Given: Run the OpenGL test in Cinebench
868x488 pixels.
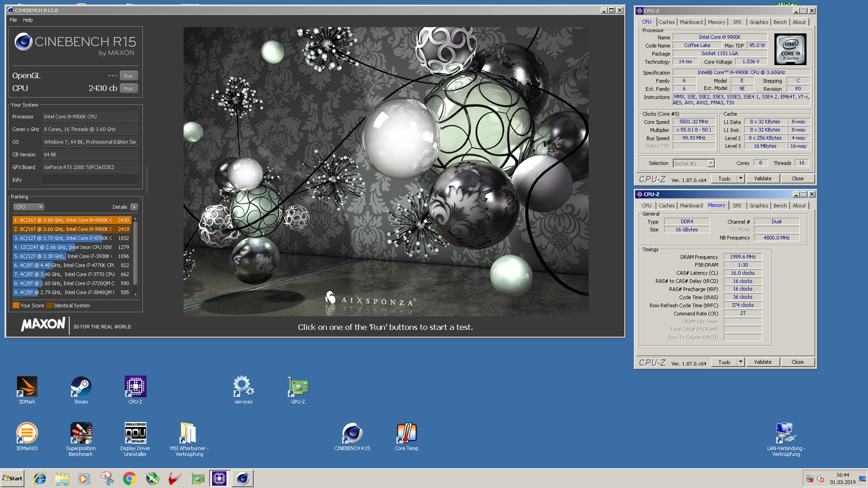Looking at the screenshot, I should point(128,76).
